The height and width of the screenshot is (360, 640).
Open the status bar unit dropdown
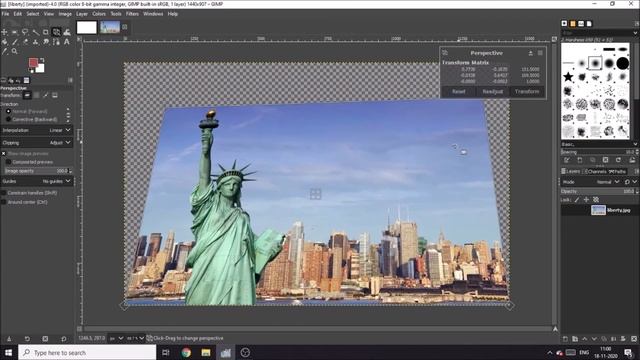[x=116, y=338]
